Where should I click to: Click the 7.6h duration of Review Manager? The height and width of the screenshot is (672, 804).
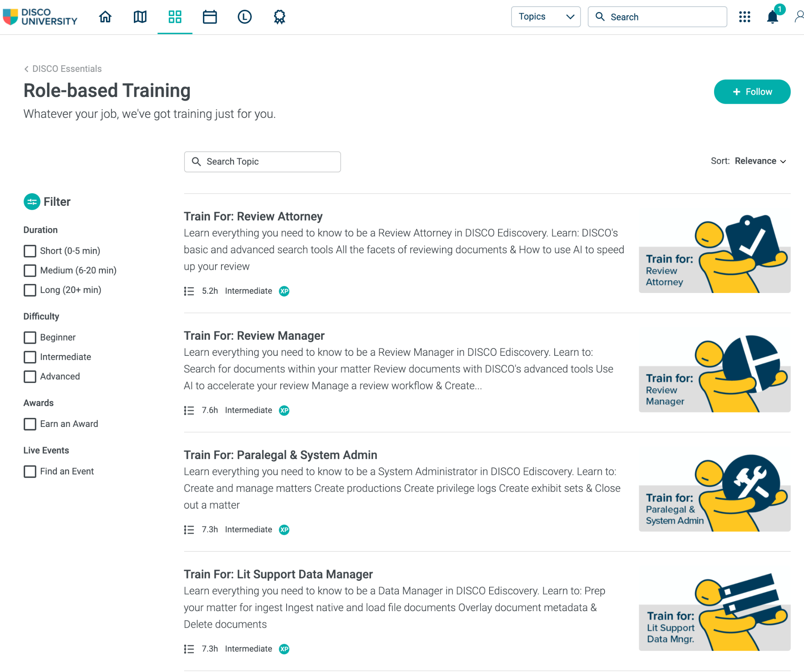coord(210,410)
